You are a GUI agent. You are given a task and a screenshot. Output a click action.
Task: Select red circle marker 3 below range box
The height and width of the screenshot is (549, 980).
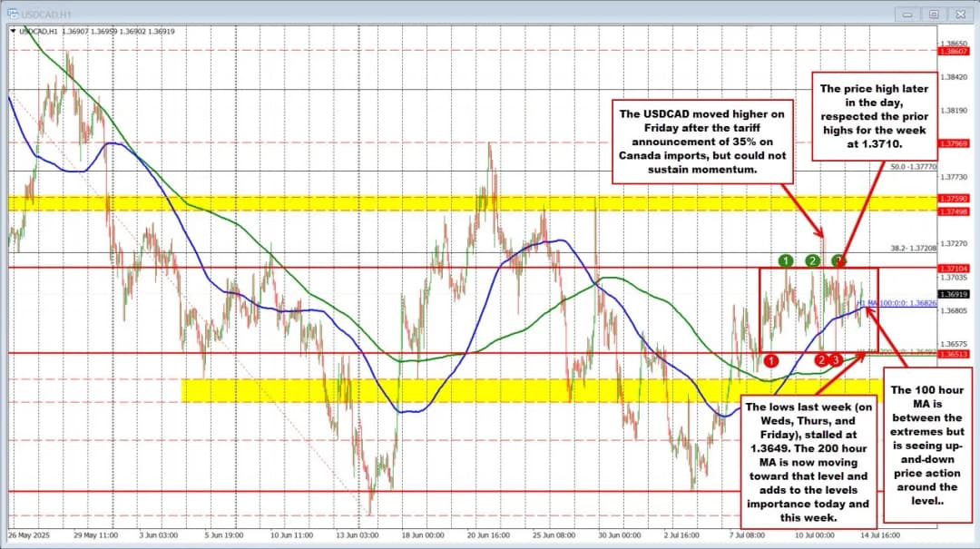click(836, 360)
